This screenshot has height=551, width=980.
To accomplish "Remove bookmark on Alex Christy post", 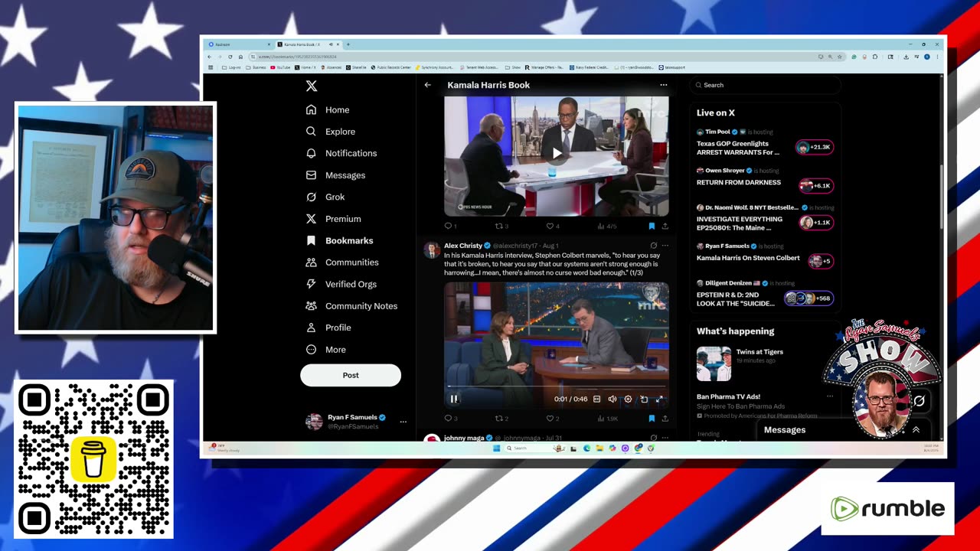I will point(652,419).
